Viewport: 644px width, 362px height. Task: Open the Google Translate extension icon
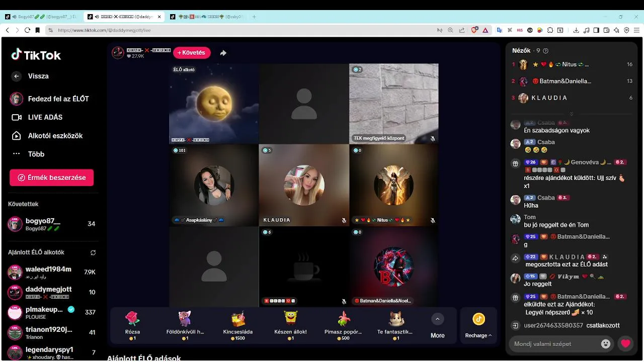pyautogui.click(x=500, y=30)
